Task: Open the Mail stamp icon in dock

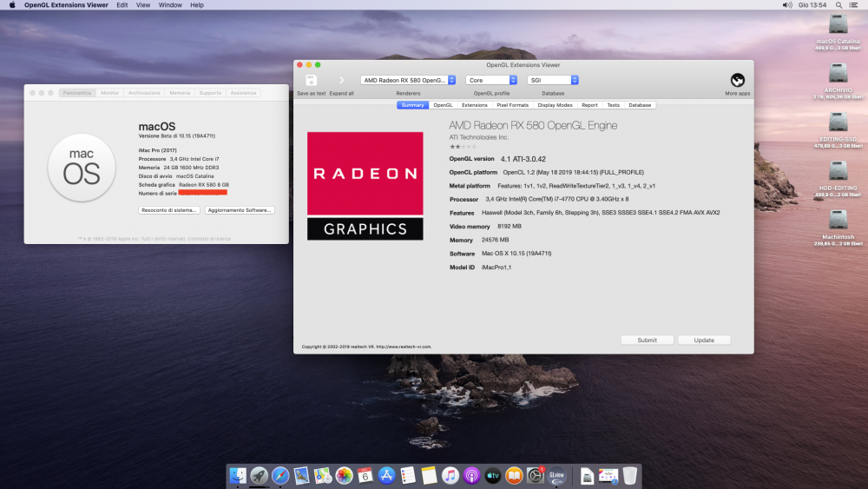Action: coord(301,475)
